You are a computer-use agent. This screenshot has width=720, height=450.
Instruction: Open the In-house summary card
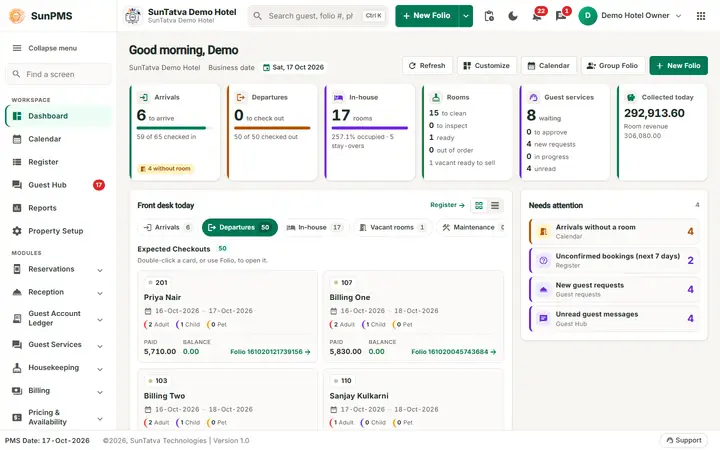pyautogui.click(x=370, y=132)
